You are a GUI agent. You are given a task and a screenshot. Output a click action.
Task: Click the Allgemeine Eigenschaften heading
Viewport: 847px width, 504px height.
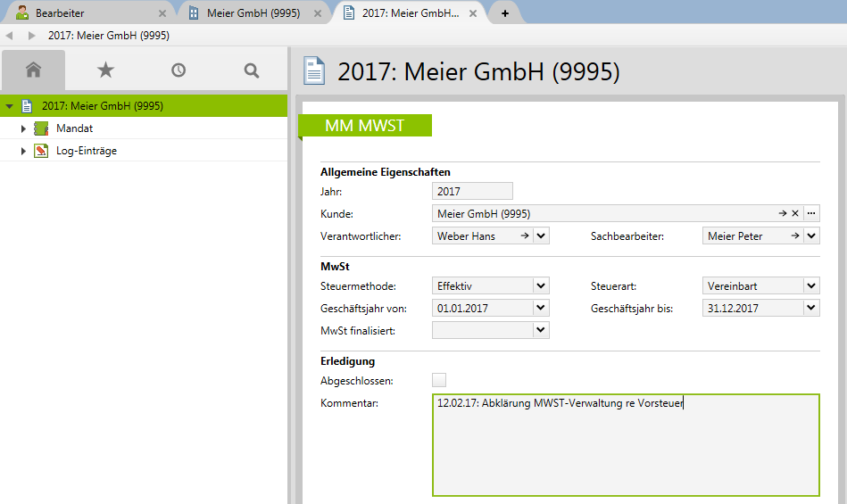pyautogui.click(x=386, y=172)
